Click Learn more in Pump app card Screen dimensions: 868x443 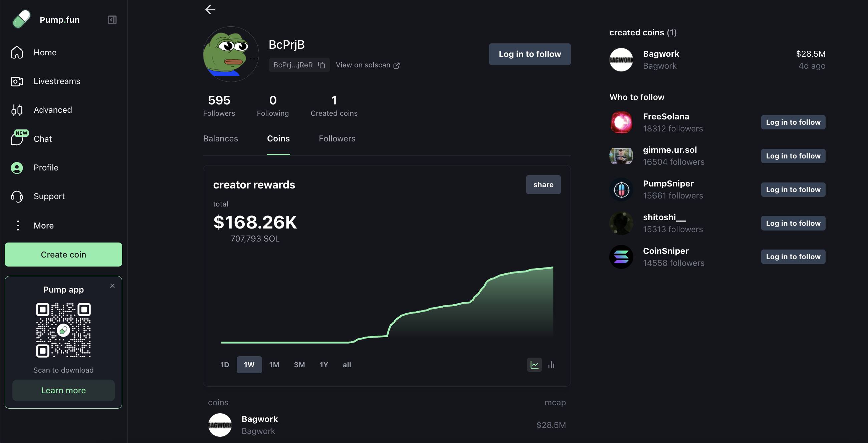tap(63, 391)
